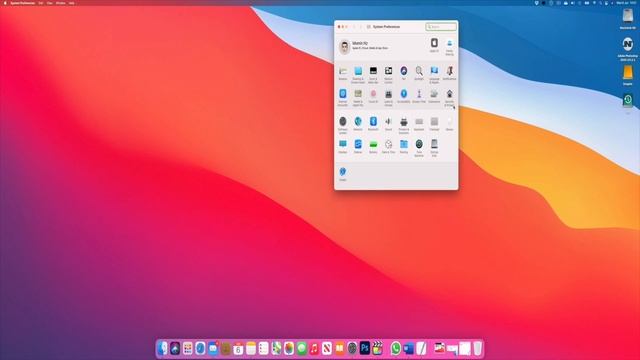This screenshot has height=360, width=640.
Task: Focus the System Preferences search field
Action: coord(441,27)
